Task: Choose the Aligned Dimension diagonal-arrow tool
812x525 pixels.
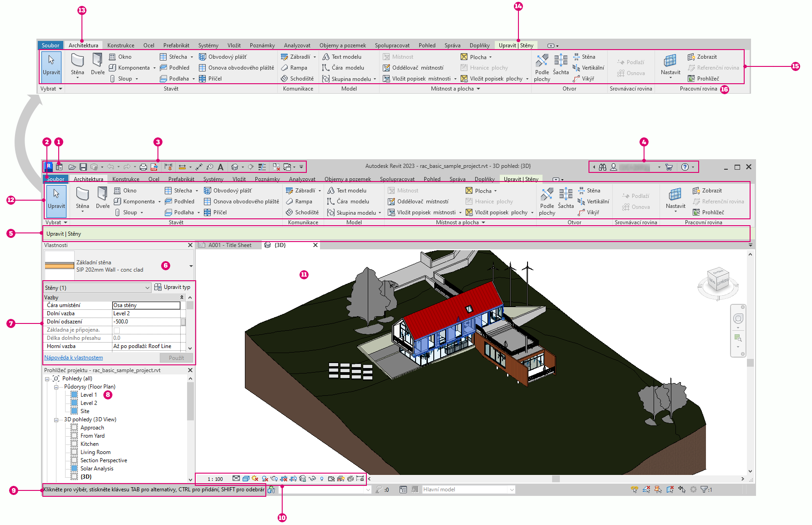Action: coord(199,167)
